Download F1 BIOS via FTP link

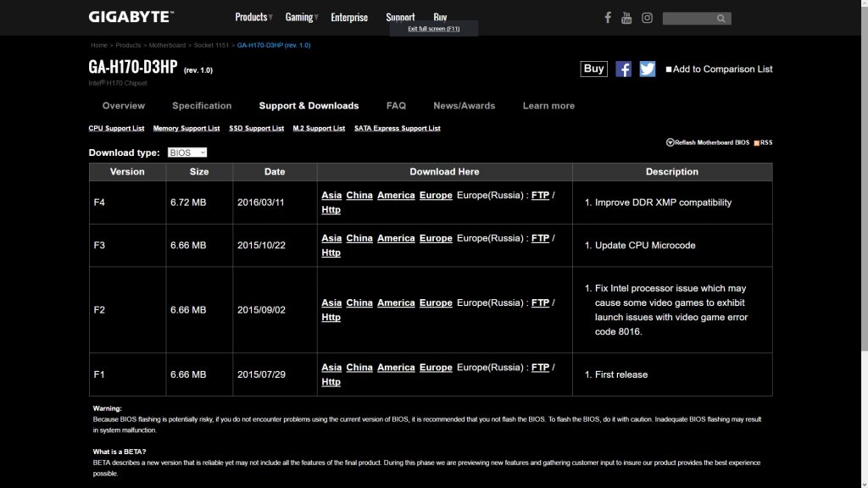click(540, 368)
